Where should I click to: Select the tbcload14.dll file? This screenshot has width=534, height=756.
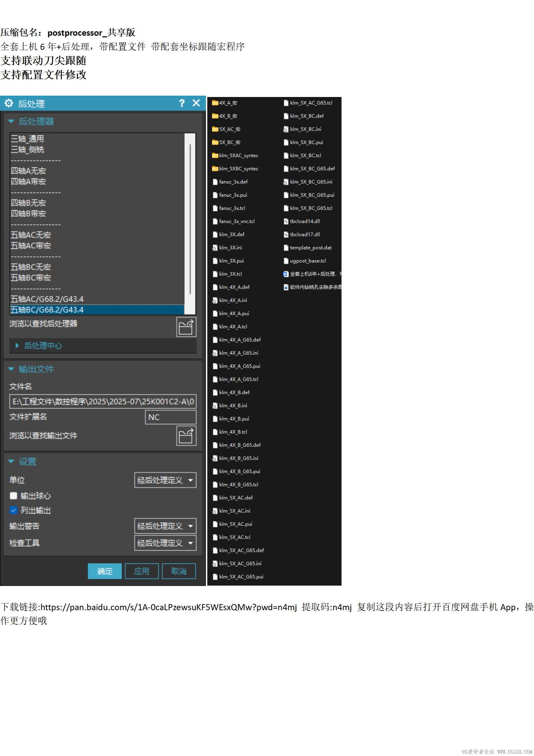(302, 221)
